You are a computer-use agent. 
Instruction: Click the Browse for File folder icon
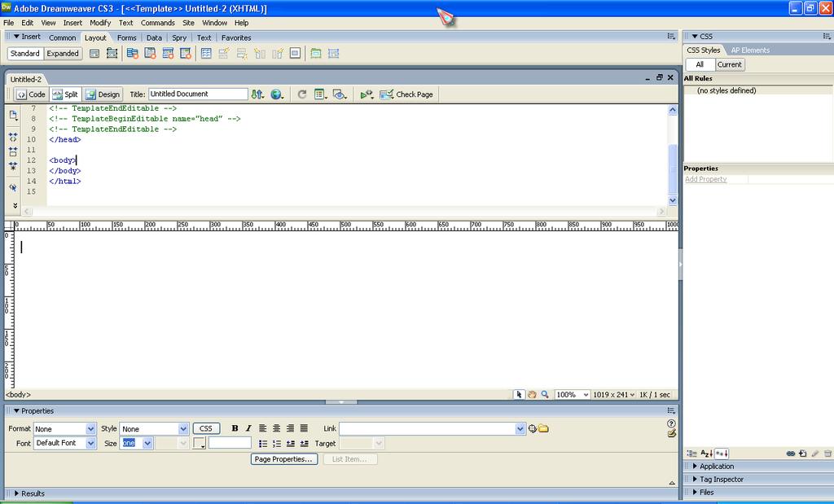point(543,428)
